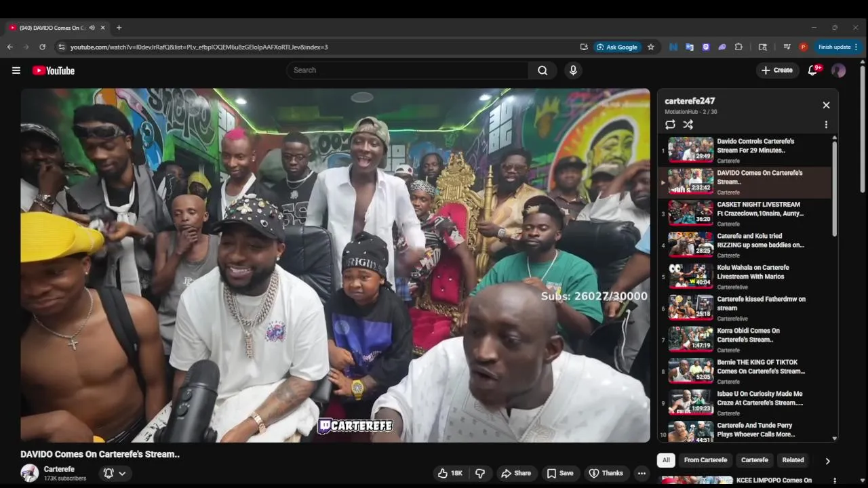Open the notifications bell in header
The image size is (868, 488).
click(813, 70)
